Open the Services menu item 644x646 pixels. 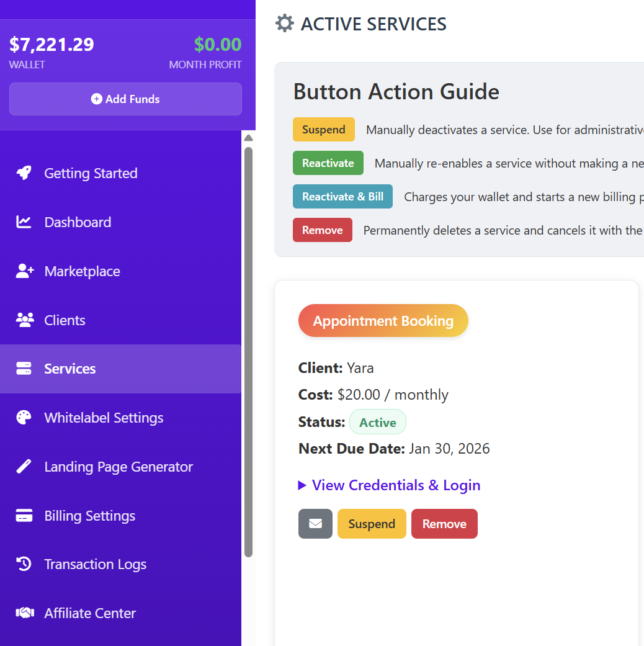point(69,369)
